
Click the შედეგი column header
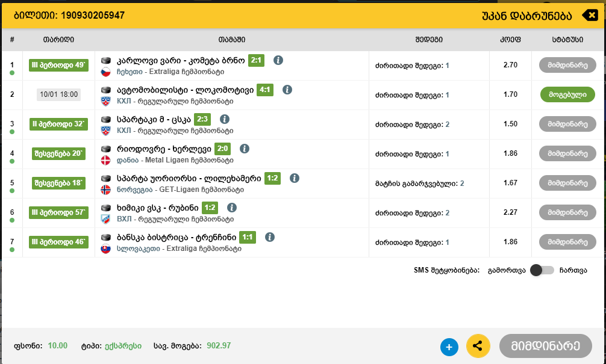(429, 39)
